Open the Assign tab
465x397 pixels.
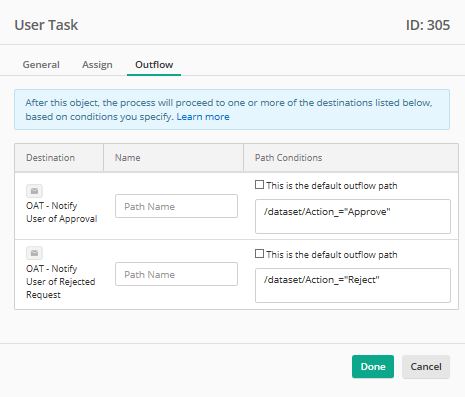[97, 65]
